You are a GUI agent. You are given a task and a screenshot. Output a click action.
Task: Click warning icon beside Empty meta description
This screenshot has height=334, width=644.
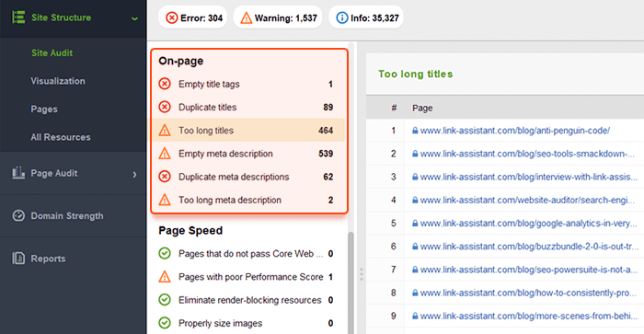[165, 154]
